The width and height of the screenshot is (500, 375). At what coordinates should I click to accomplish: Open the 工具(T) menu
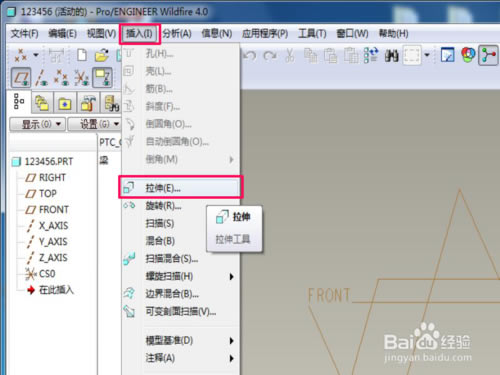pyautogui.click(x=312, y=34)
